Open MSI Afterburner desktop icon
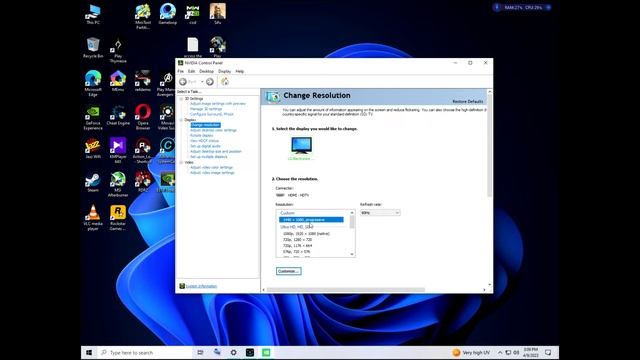This screenshot has height=360, width=640. click(x=118, y=184)
